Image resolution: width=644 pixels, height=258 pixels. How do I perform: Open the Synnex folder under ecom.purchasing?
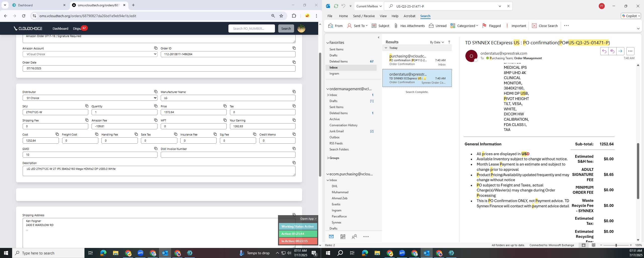click(x=336, y=222)
